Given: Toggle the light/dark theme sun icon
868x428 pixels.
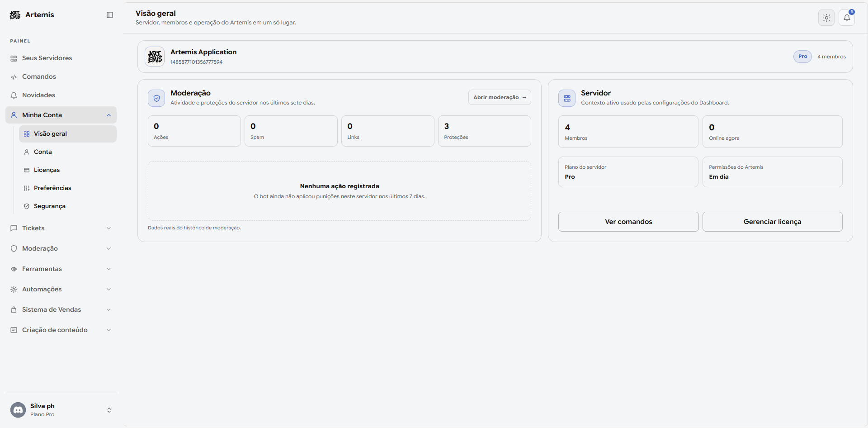Looking at the screenshot, I should pos(826,18).
